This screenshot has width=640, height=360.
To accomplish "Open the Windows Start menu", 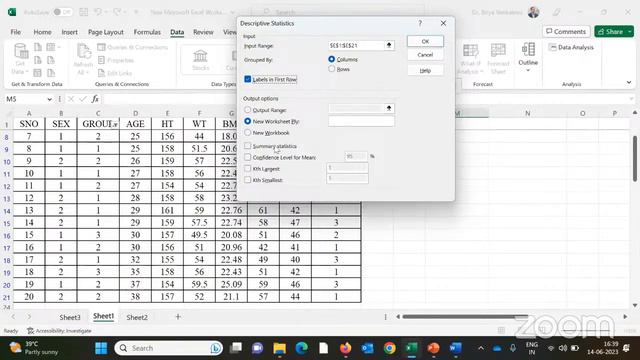I will pyautogui.click(x=101, y=348).
